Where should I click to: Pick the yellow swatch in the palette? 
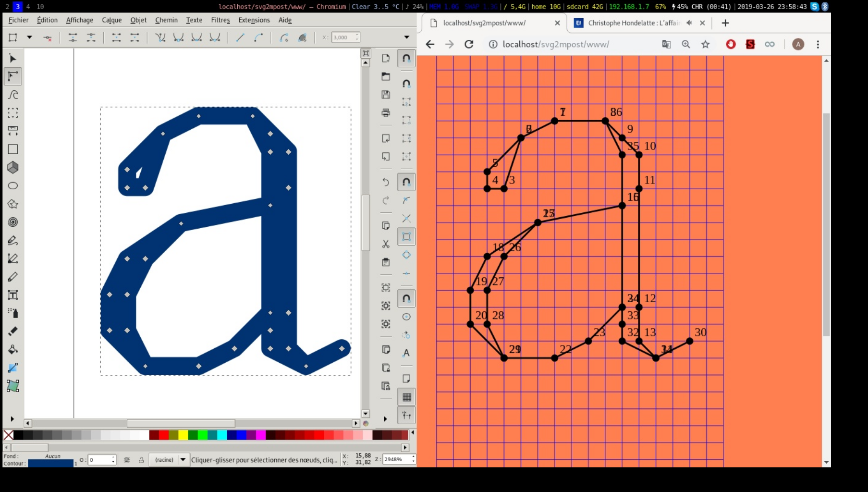183,435
